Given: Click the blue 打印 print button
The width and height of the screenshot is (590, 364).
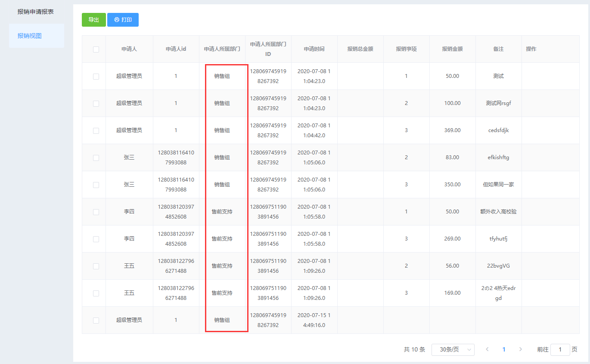Looking at the screenshot, I should coord(123,20).
